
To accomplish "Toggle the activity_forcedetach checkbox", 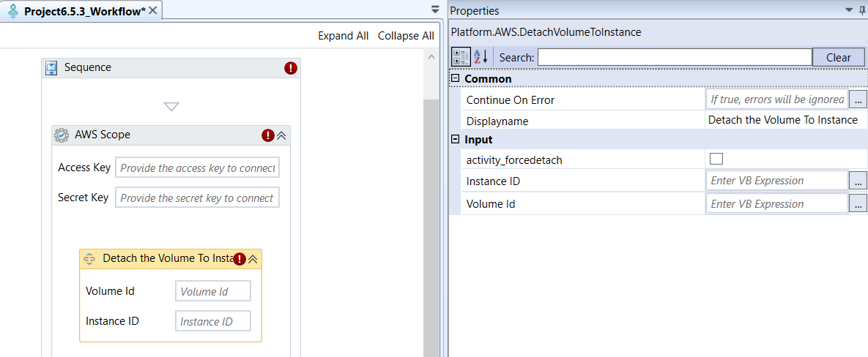I will tap(716, 159).
